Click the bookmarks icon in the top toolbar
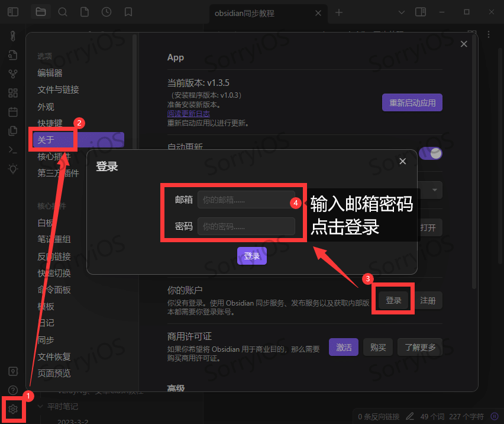The width and height of the screenshot is (504, 424). coord(128,11)
